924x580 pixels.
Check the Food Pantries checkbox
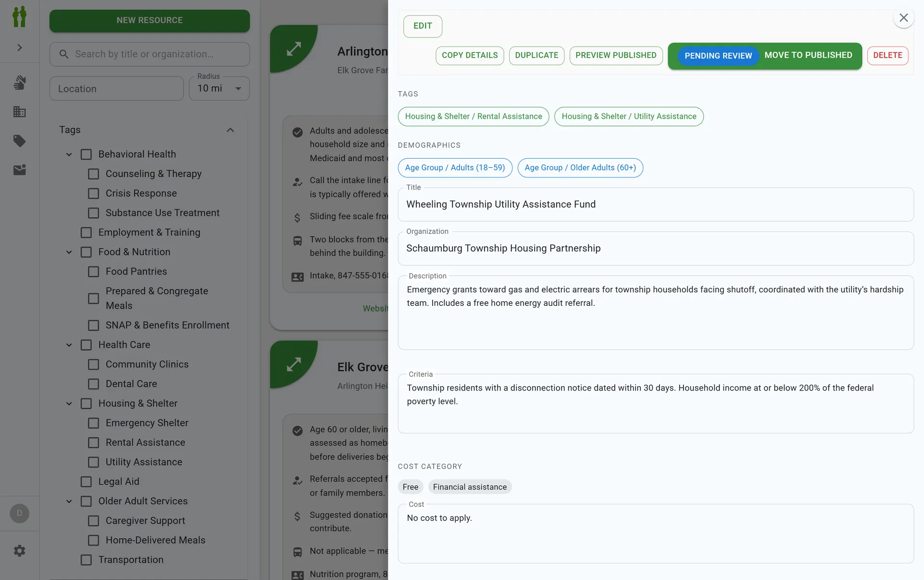pos(93,272)
